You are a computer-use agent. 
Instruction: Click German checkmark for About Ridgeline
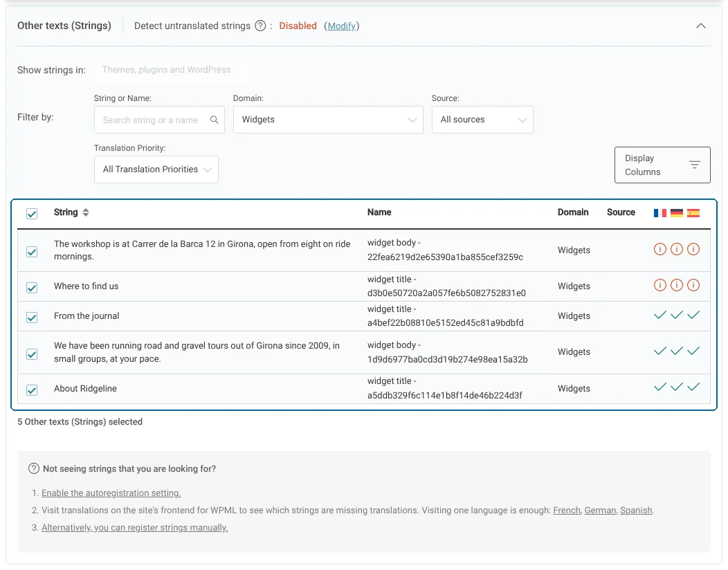tap(677, 387)
